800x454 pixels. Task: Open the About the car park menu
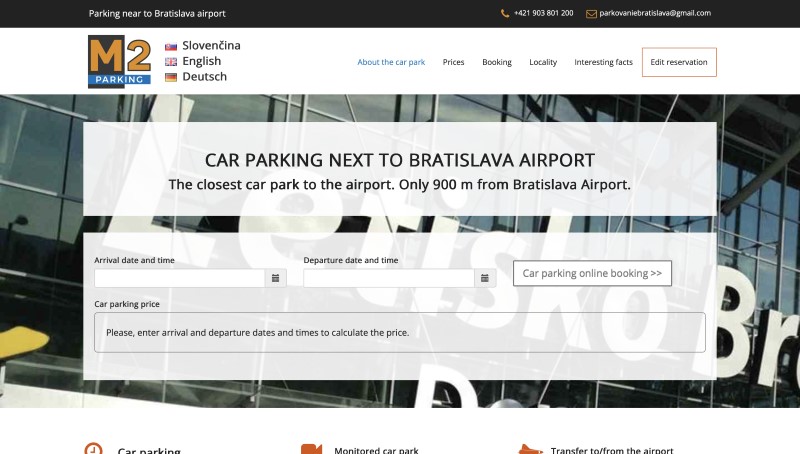point(391,62)
